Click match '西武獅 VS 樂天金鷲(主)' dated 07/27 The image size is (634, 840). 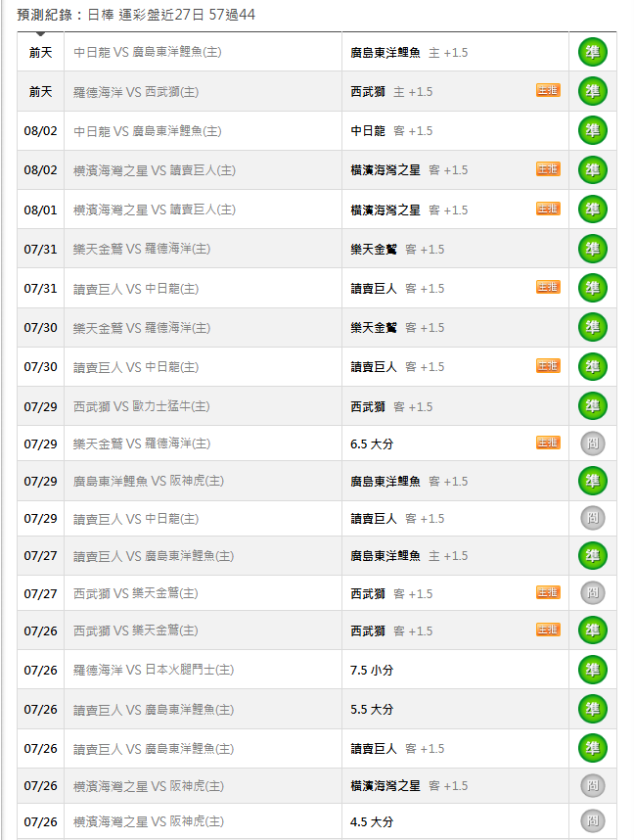point(135,593)
